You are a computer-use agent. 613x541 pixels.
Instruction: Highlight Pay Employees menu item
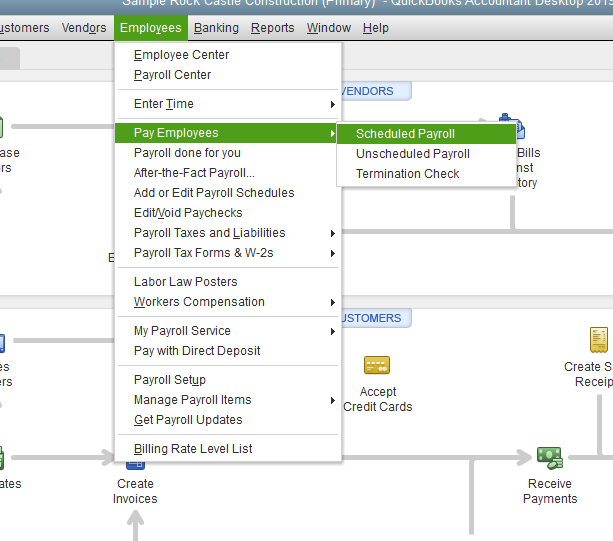(x=226, y=133)
